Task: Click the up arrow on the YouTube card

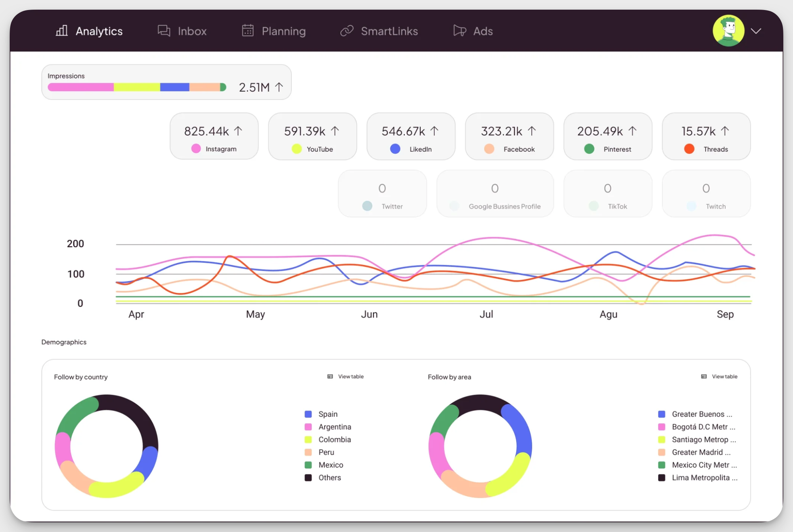Action: pyautogui.click(x=335, y=131)
